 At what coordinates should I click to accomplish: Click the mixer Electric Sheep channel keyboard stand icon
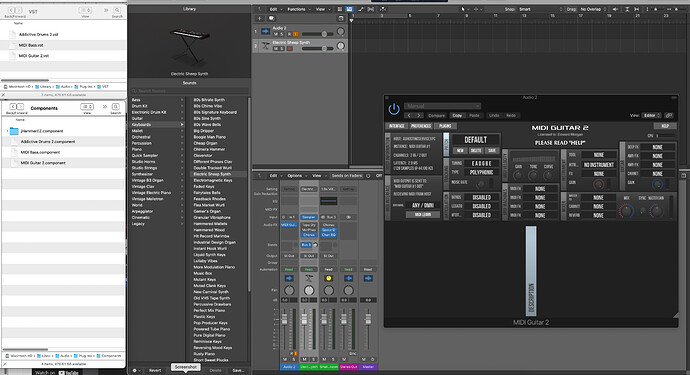309,278
